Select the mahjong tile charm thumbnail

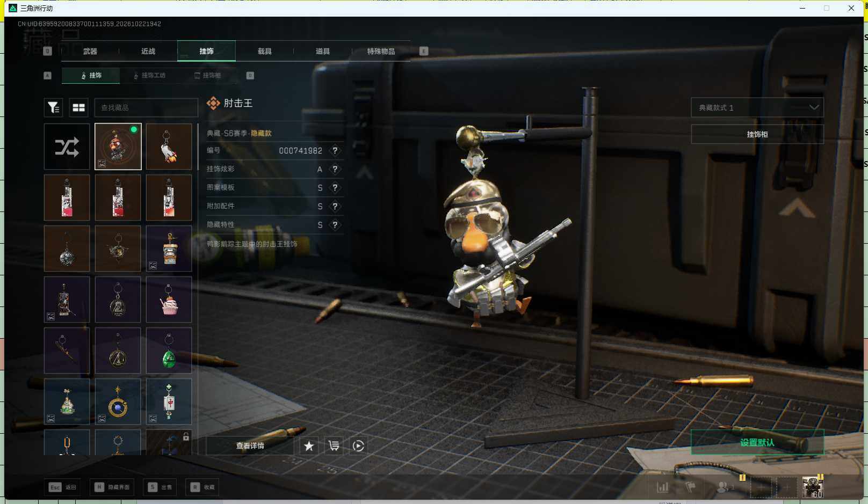169,401
